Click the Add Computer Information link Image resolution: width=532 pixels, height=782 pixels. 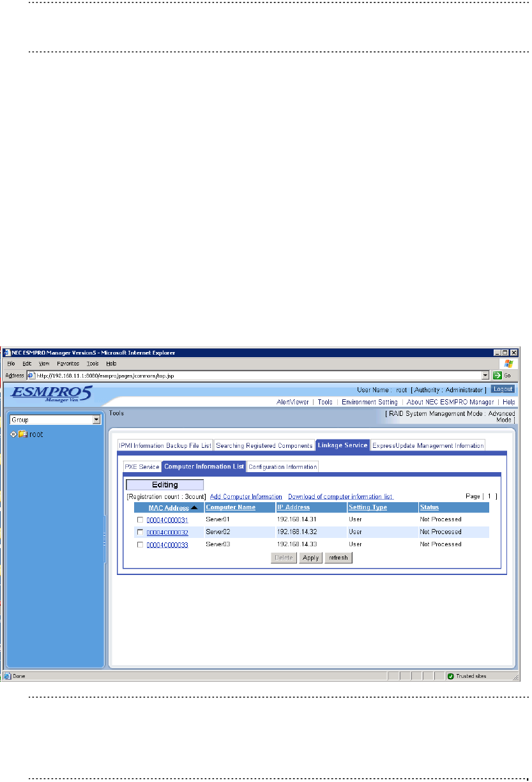click(x=246, y=496)
